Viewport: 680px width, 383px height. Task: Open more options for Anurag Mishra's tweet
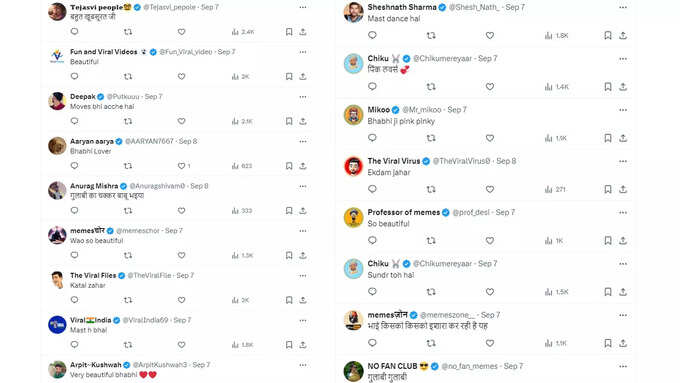(303, 186)
